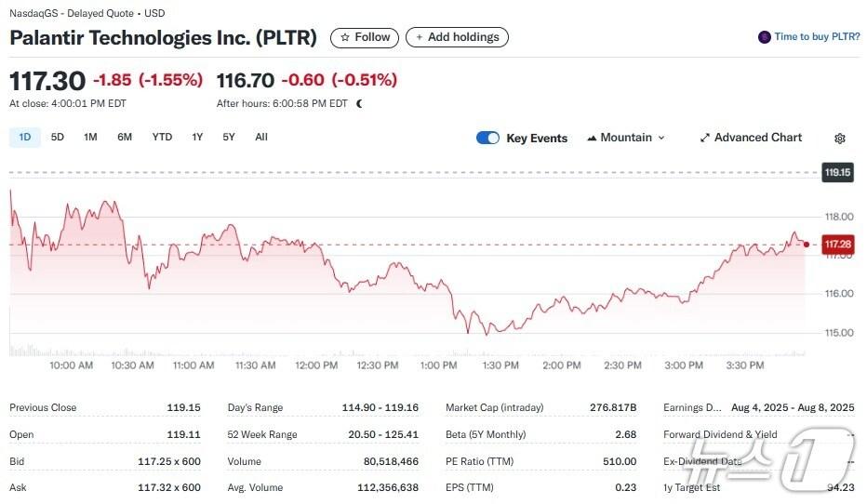
Task: Open the Time to buy PLTR? link
Action: click(817, 37)
